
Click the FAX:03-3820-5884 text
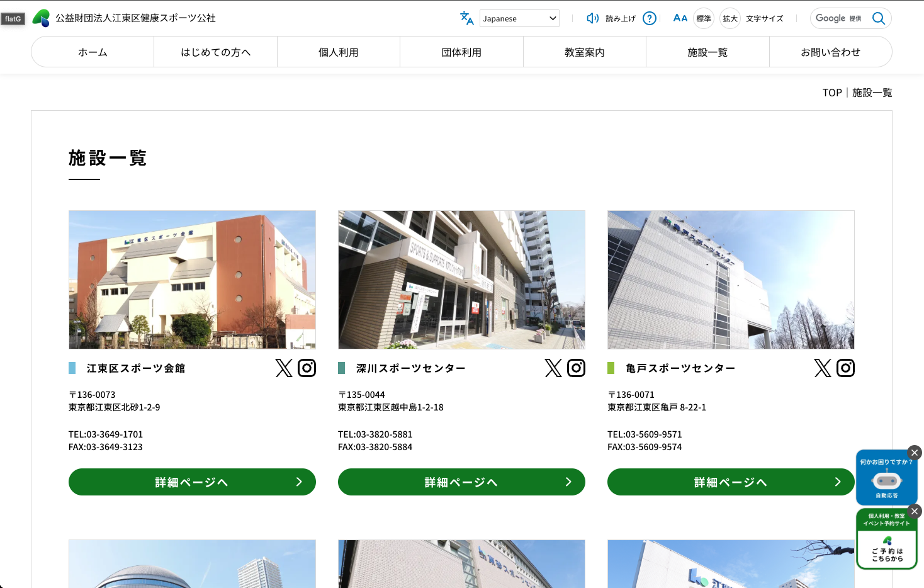[375, 447]
